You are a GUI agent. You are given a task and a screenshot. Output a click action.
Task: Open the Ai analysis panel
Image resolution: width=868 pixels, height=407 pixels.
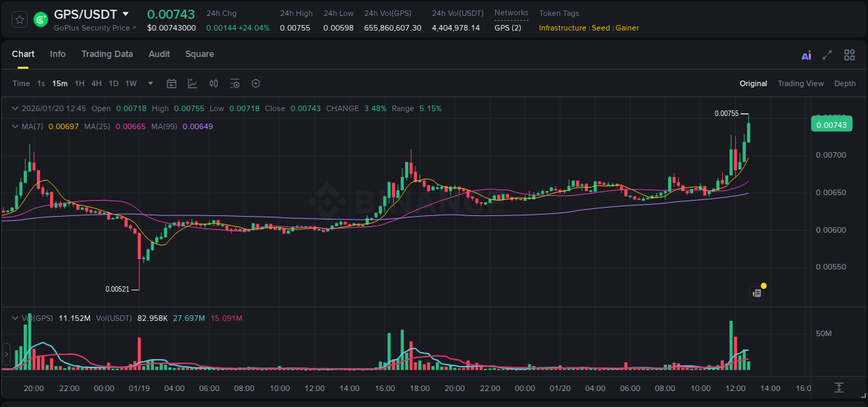pos(806,55)
